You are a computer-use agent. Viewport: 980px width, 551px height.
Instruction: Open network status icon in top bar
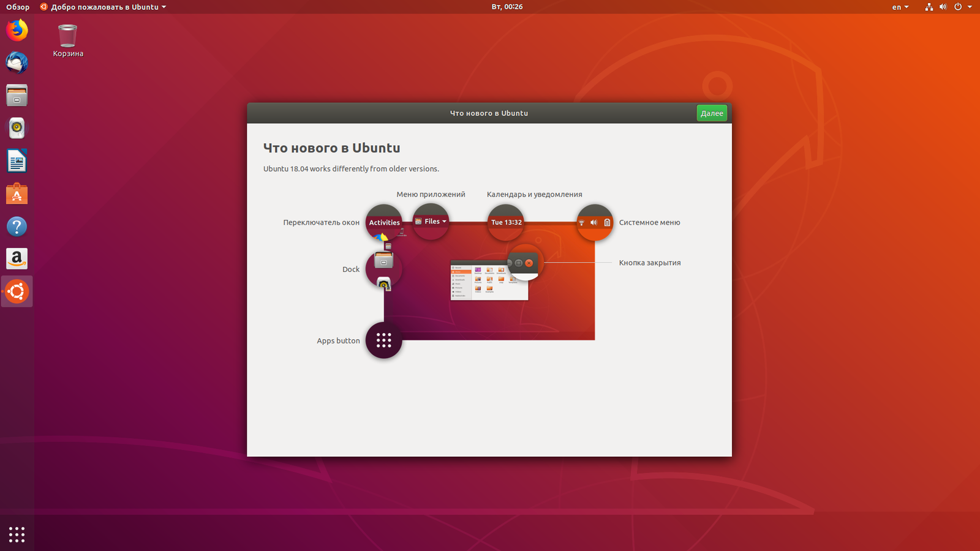tap(929, 7)
